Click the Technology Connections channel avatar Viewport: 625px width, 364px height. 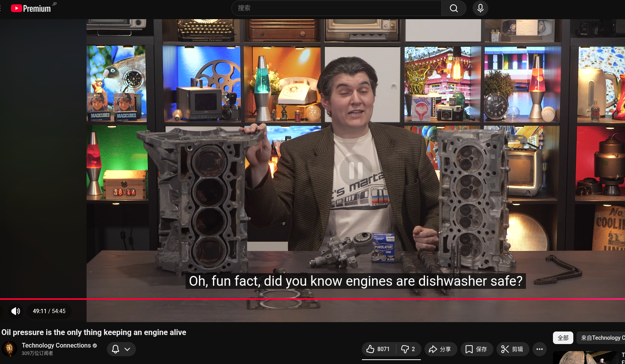click(x=10, y=349)
